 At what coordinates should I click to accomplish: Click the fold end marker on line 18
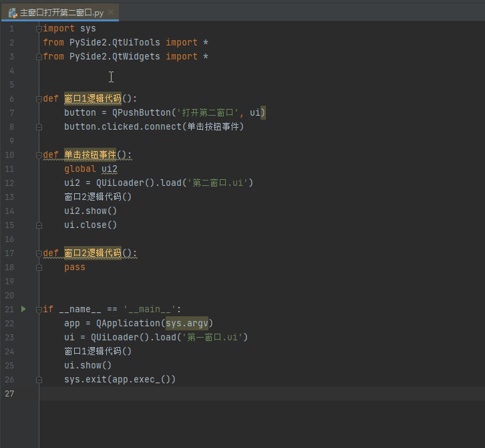(39, 267)
